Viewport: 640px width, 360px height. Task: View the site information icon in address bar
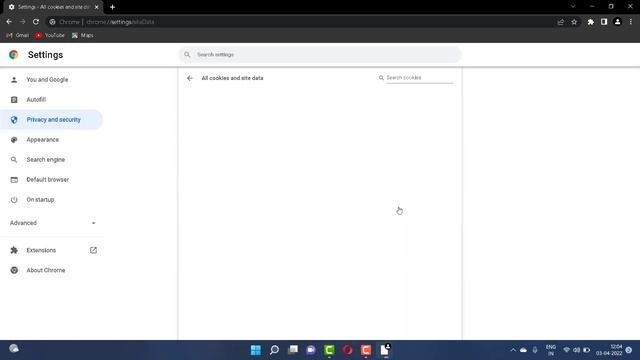52,22
